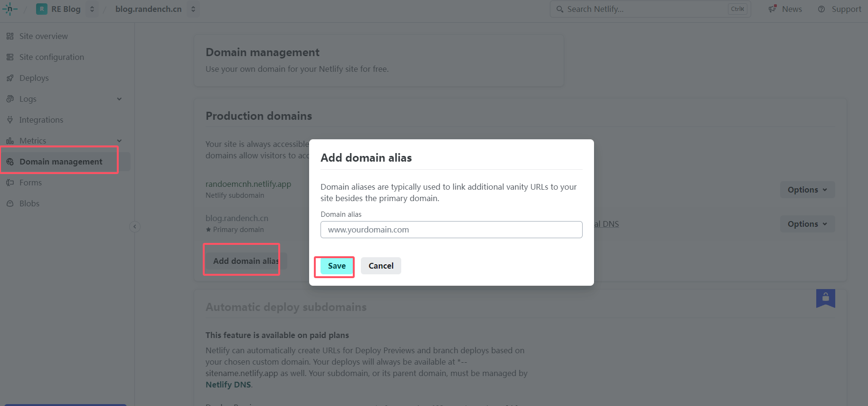868x406 pixels.
Task: Select Domain management in sidebar
Action: tap(61, 162)
